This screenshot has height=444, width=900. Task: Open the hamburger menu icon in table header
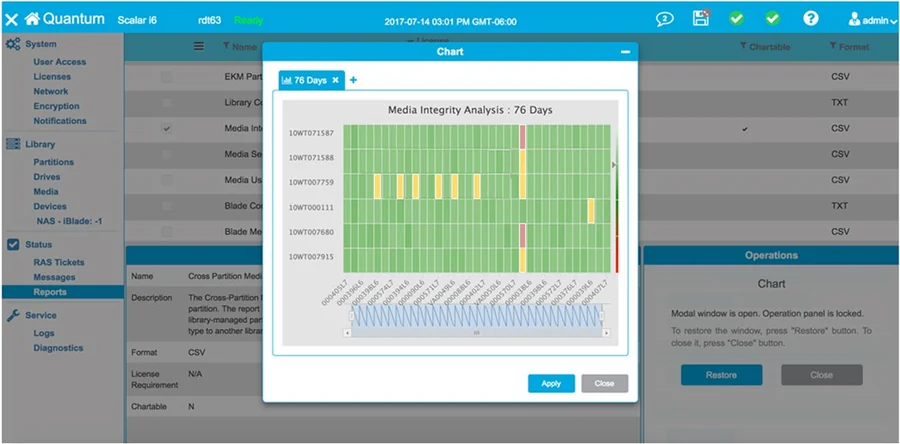[x=199, y=46]
